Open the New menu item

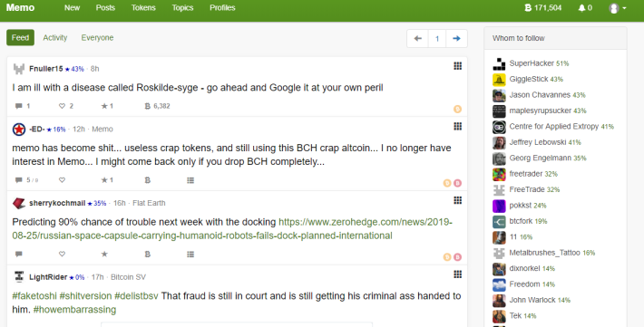(72, 8)
